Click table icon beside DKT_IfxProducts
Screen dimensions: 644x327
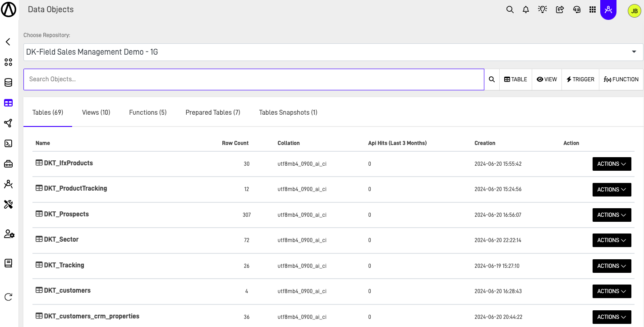point(39,163)
